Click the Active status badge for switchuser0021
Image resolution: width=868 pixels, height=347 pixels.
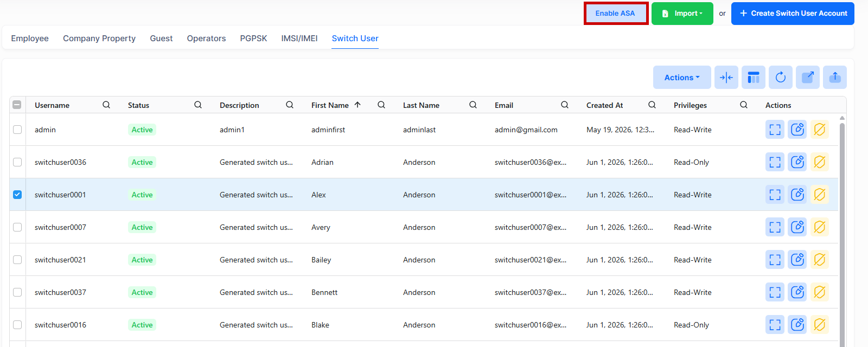[x=142, y=260]
